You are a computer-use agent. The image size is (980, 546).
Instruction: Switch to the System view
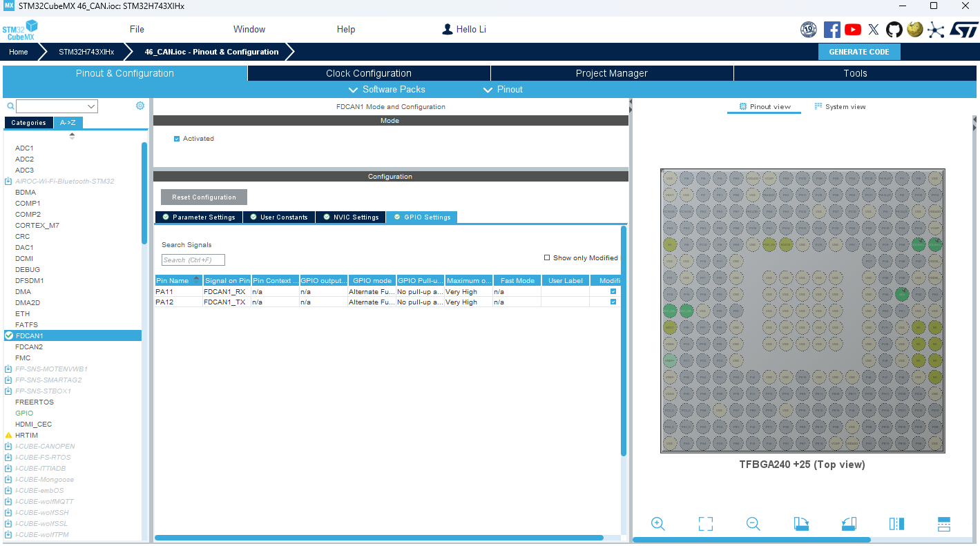pyautogui.click(x=840, y=106)
